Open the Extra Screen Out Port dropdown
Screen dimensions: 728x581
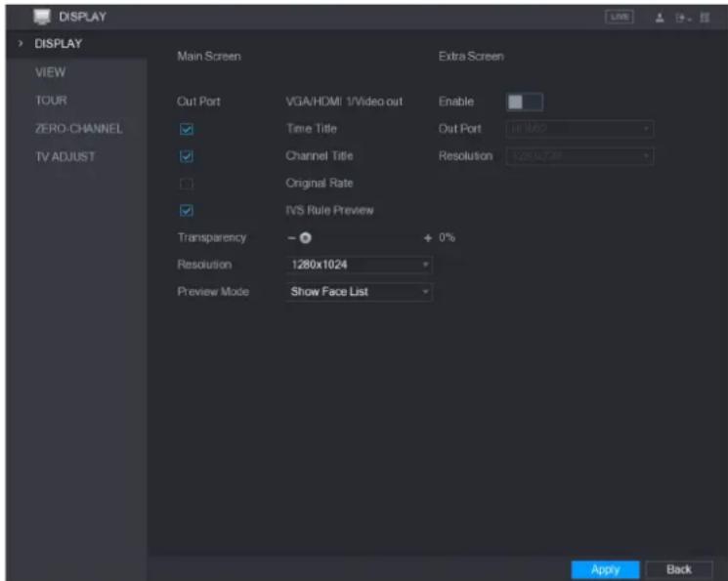point(579,129)
